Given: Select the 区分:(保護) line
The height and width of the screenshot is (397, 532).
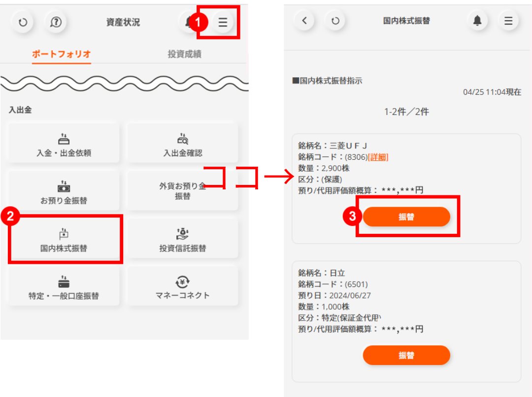Looking at the screenshot, I should pyautogui.click(x=320, y=180).
